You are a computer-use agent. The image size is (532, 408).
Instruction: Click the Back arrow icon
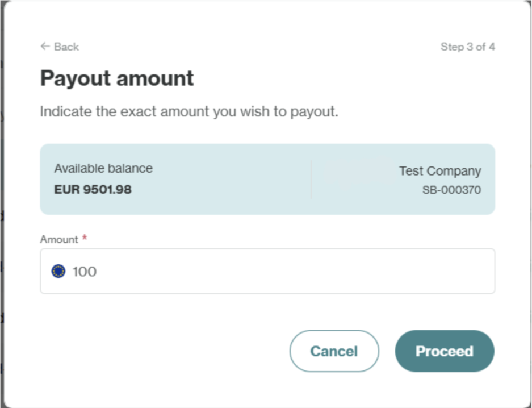[45, 47]
